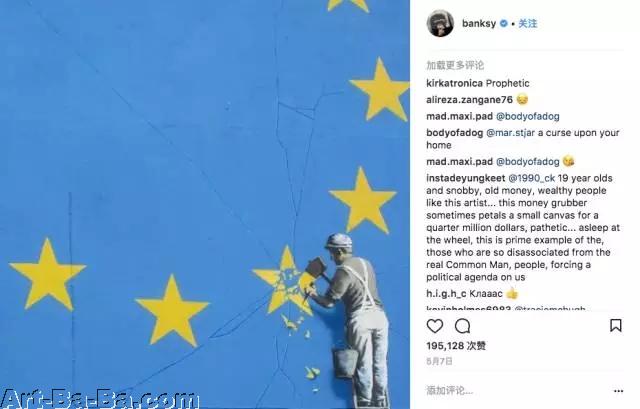Open the kirkatronica commenter profile
Viewport: 640px width, 409px height.
(454, 83)
